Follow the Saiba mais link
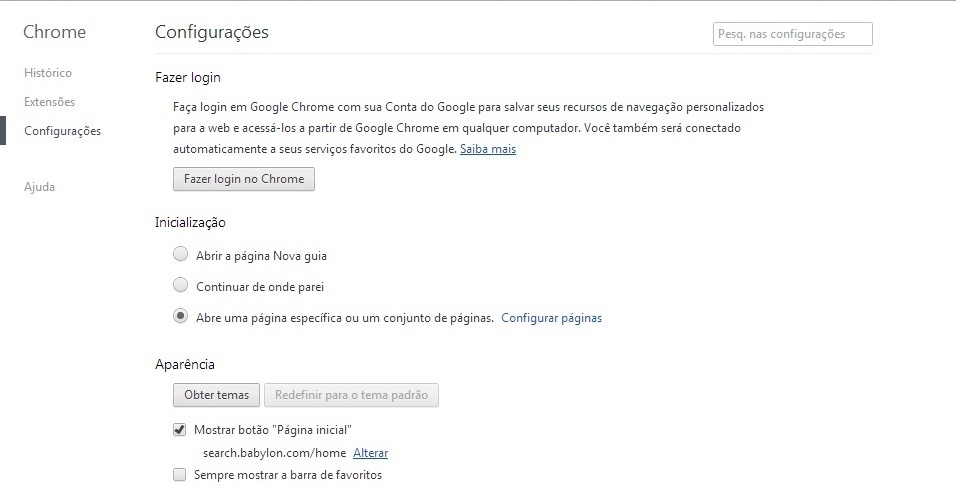Viewport: 956px width, 500px height. click(488, 149)
